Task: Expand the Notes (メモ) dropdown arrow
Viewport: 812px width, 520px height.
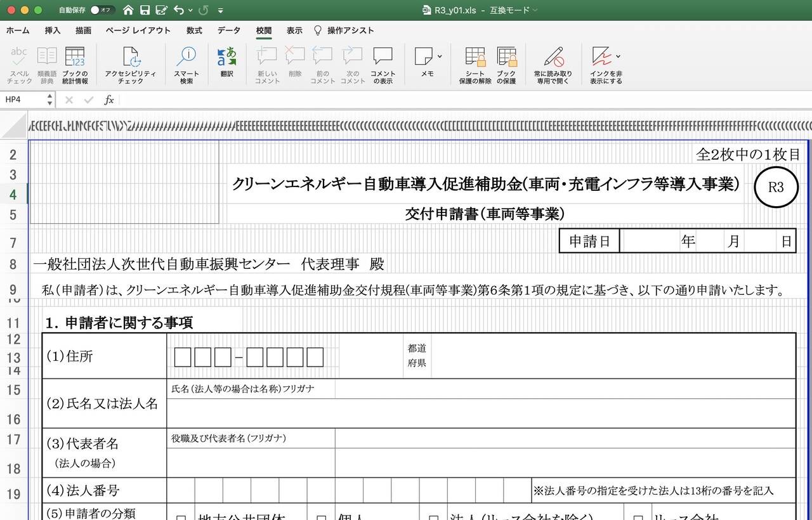Action: 440,56
